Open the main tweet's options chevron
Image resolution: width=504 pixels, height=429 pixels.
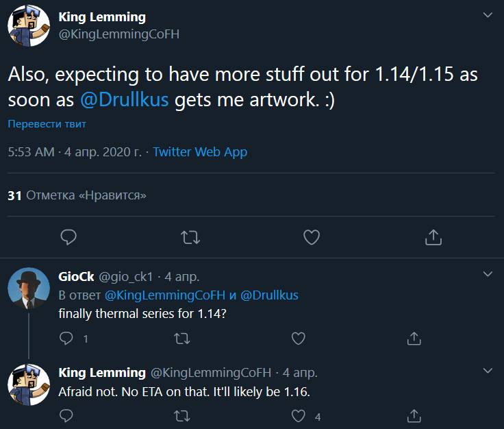point(488,14)
